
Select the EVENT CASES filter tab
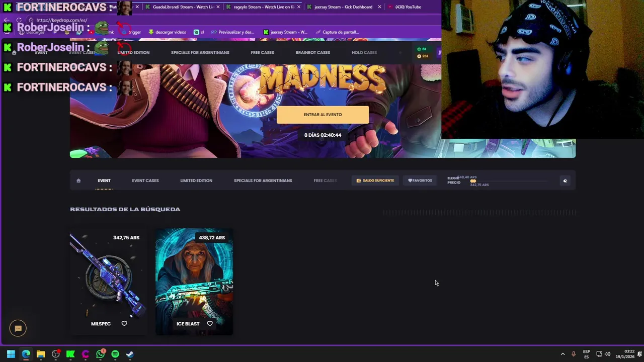[x=145, y=180]
